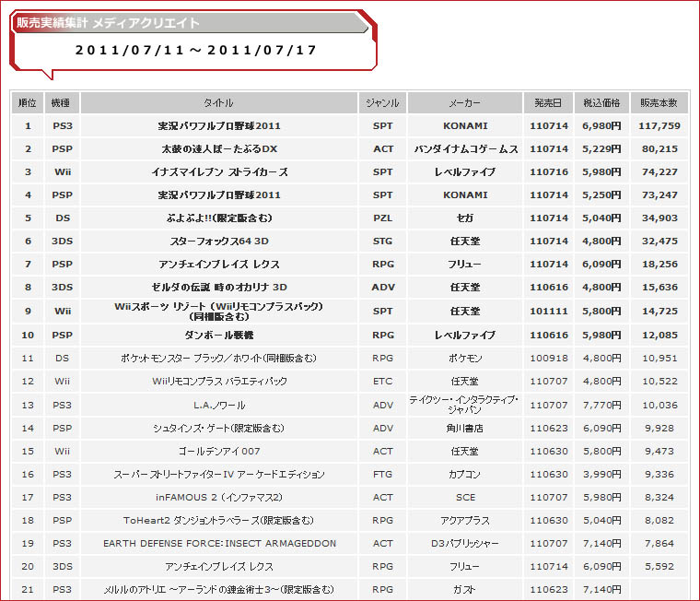Click sales figure 73,247
This screenshot has width=700, height=601.
click(x=659, y=195)
